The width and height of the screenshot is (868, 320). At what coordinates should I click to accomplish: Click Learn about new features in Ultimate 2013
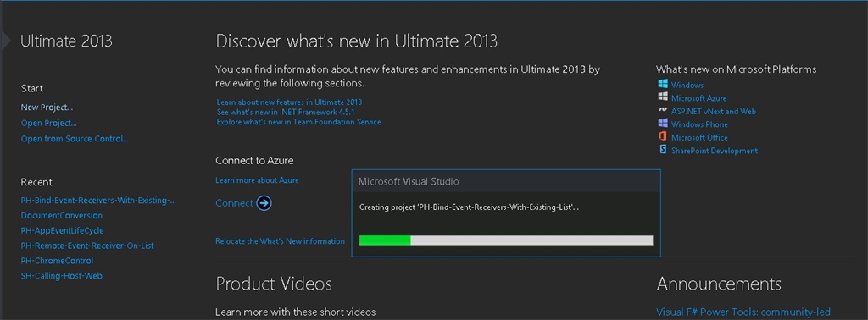(290, 102)
